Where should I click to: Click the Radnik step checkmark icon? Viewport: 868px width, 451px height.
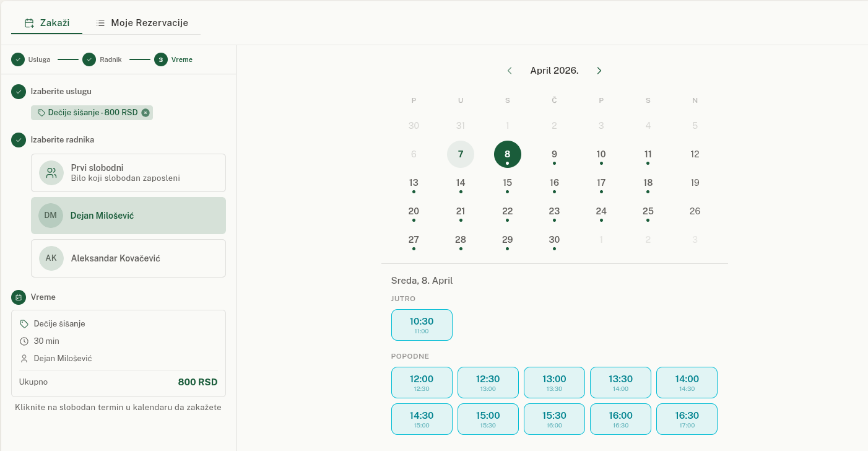pyautogui.click(x=89, y=59)
